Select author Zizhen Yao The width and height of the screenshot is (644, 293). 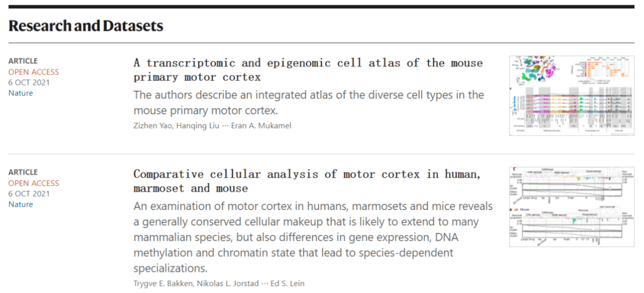point(152,126)
